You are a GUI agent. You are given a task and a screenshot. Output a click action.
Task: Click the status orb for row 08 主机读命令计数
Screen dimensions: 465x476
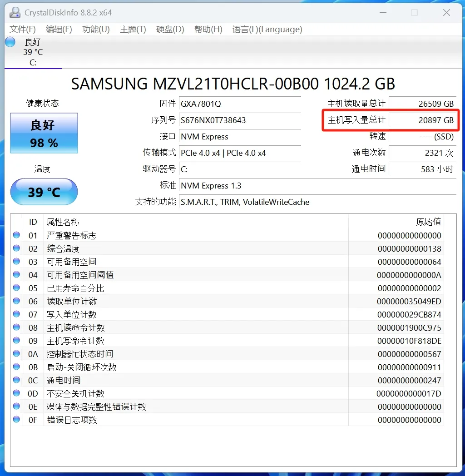pyautogui.click(x=16, y=327)
